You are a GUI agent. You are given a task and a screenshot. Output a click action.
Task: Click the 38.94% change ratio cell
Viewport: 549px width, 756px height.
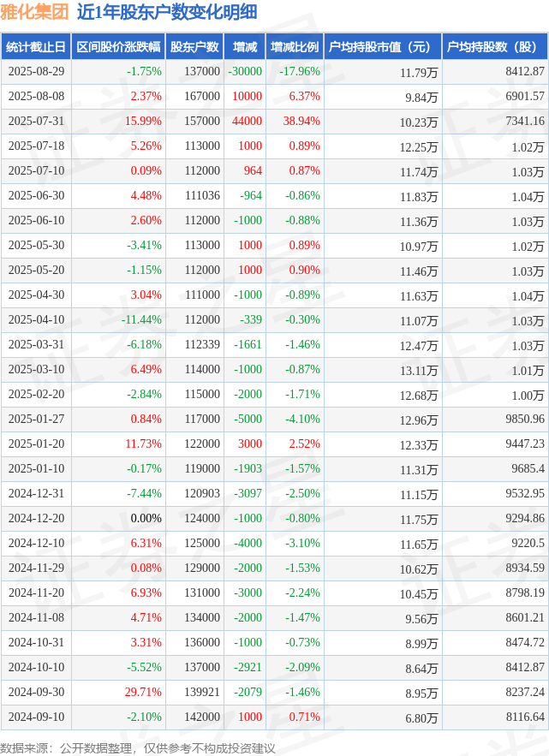295,122
